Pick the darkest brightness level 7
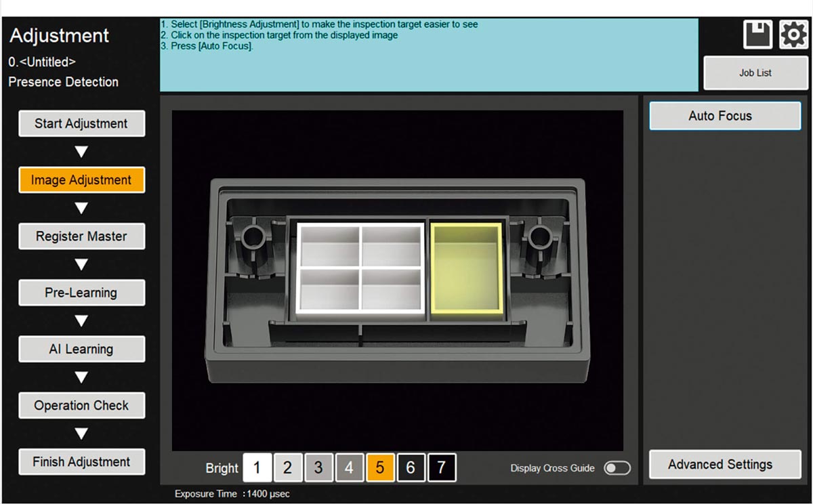The width and height of the screenshot is (813, 504). (x=442, y=468)
